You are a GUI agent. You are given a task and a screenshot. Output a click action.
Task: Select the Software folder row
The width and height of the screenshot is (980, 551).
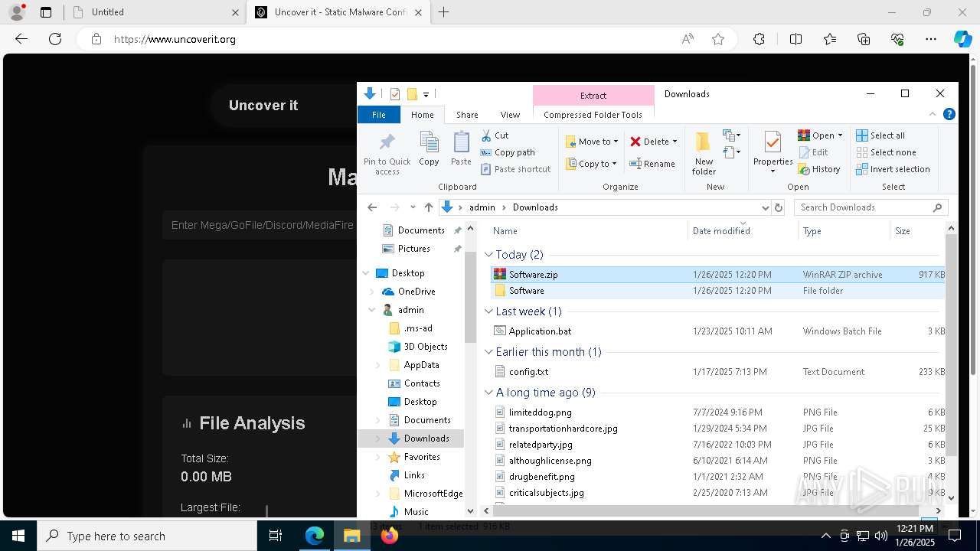click(x=717, y=291)
